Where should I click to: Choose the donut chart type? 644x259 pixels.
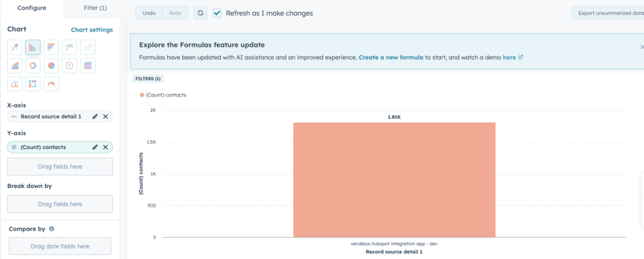33,65
